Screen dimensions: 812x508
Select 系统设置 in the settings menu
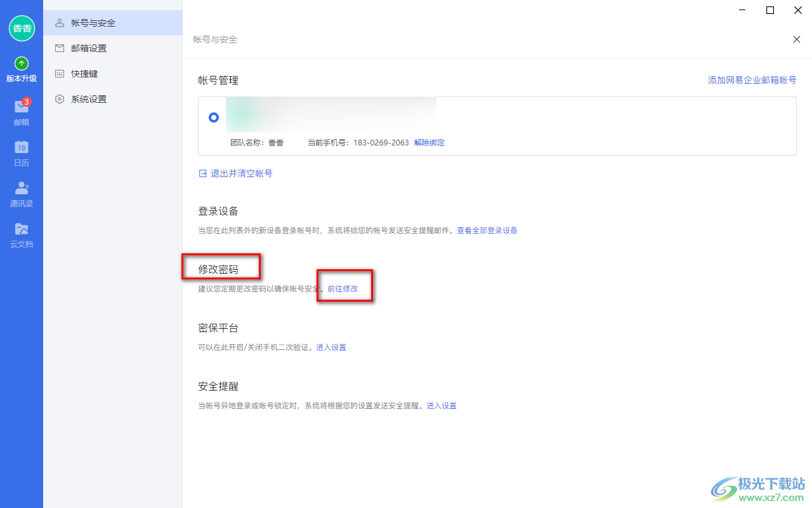(113, 99)
